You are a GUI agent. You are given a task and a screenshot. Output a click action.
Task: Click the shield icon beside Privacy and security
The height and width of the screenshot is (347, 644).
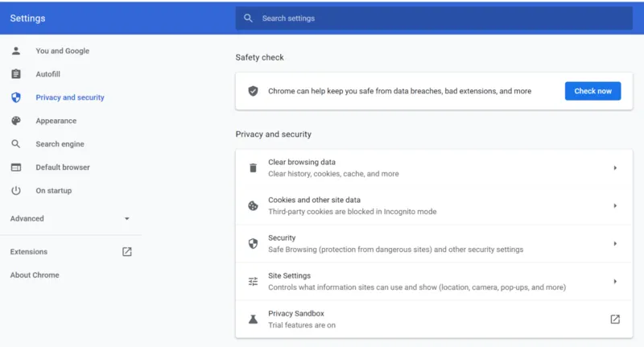coord(16,97)
